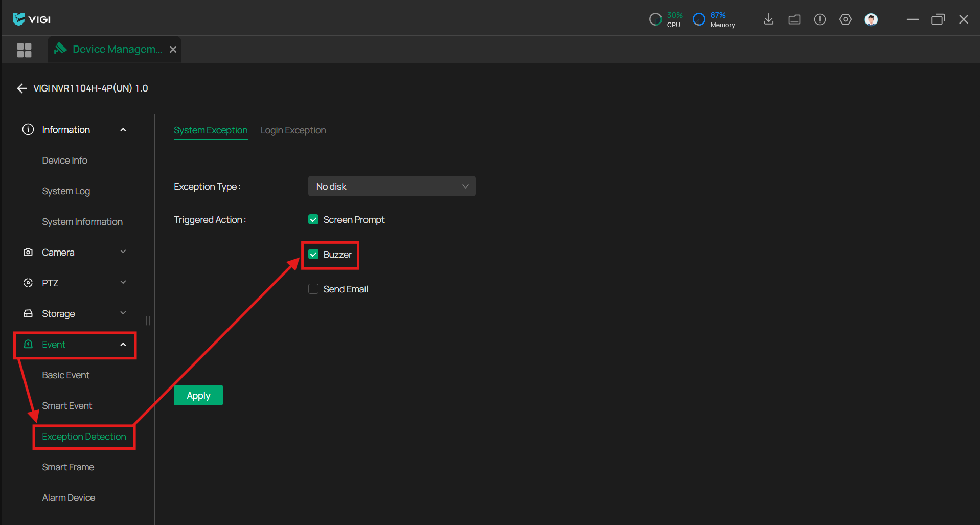Close the Device Management tab
Image resolution: width=980 pixels, height=525 pixels.
click(x=173, y=50)
